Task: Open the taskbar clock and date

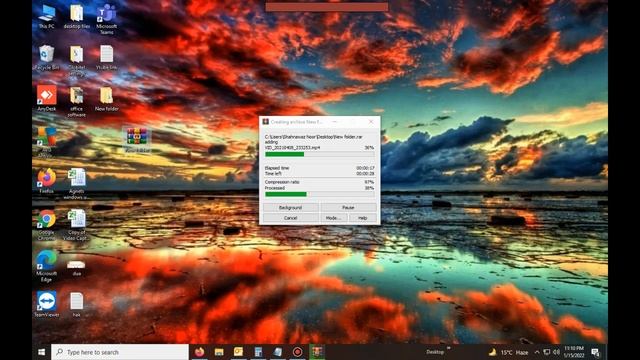Action: [574, 352]
